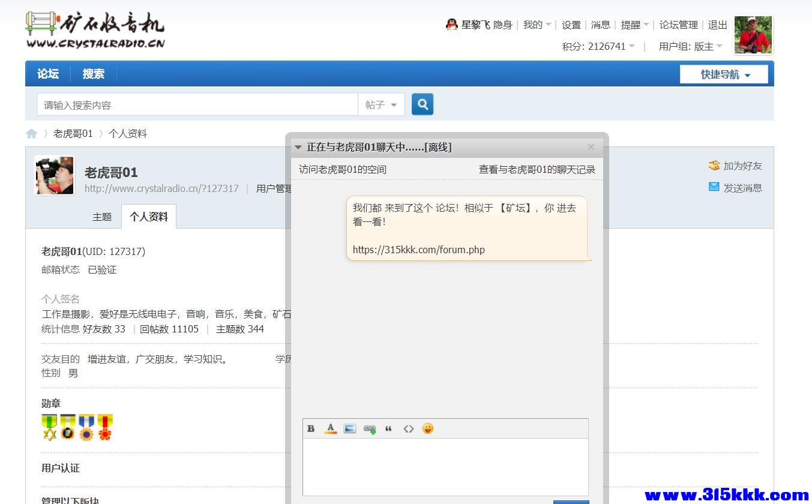The image size is (812, 504).
Task: Add a quote block in the chat editor
Action: point(389,428)
